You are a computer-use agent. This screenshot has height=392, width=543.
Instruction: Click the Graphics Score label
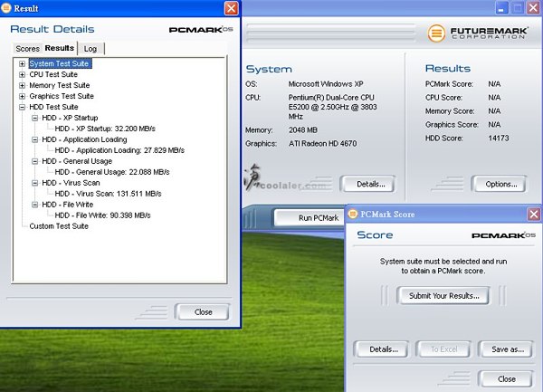[x=452, y=125]
